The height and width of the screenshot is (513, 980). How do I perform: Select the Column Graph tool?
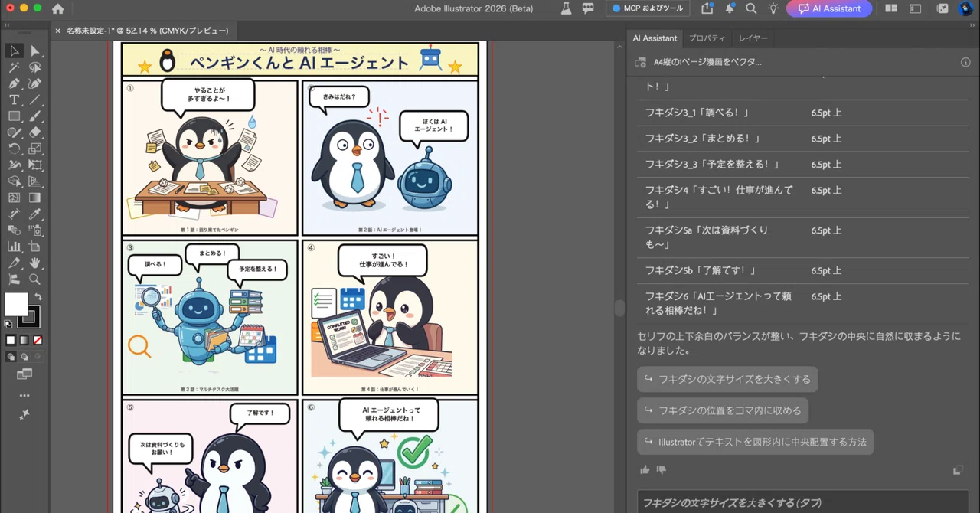click(x=14, y=247)
